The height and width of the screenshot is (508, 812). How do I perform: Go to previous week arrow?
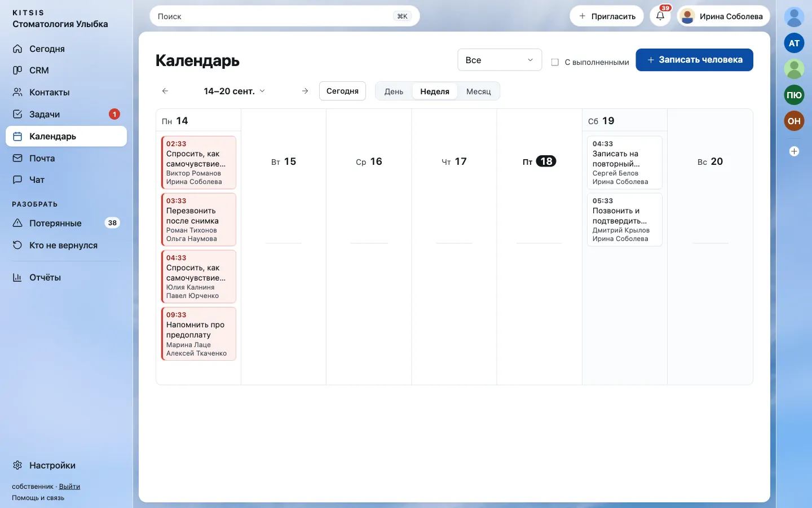[165, 91]
